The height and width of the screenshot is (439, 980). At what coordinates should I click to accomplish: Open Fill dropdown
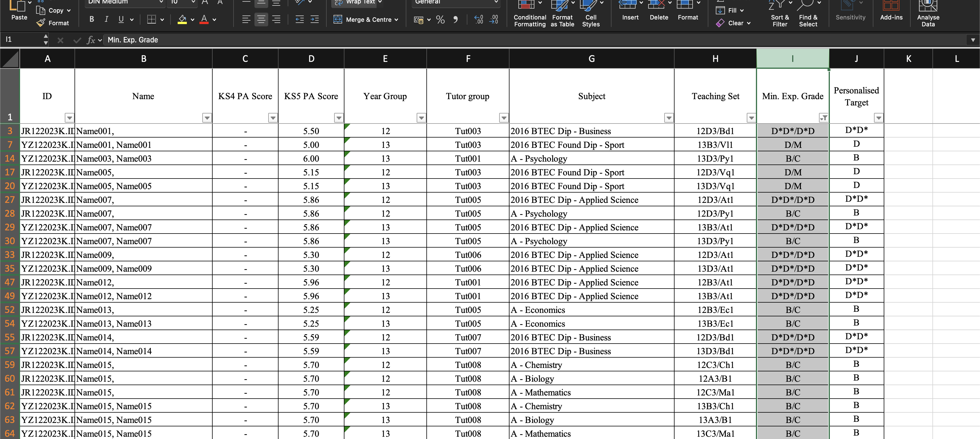pos(730,10)
